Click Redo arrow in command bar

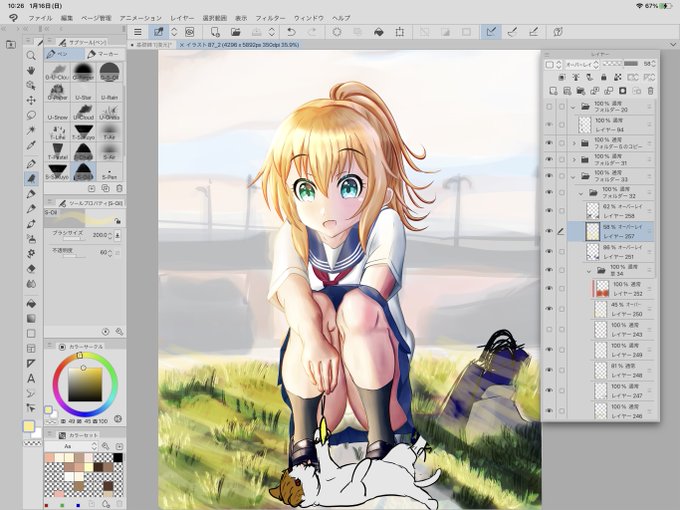click(x=312, y=32)
